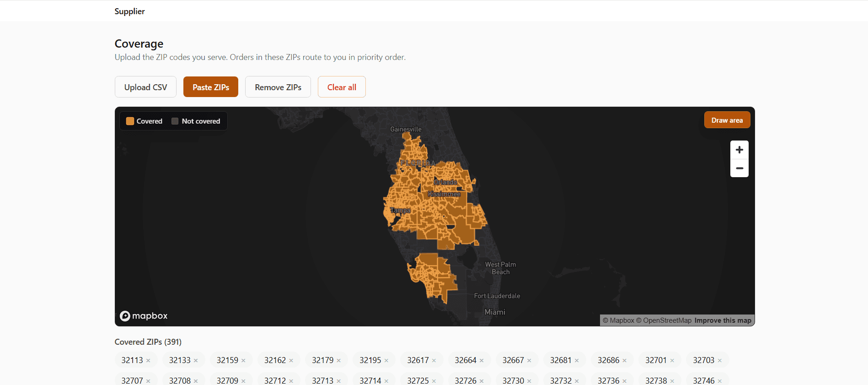Screen dimensions: 868x385
Task: Remove ZIP 32195 chip
Action: click(386, 361)
